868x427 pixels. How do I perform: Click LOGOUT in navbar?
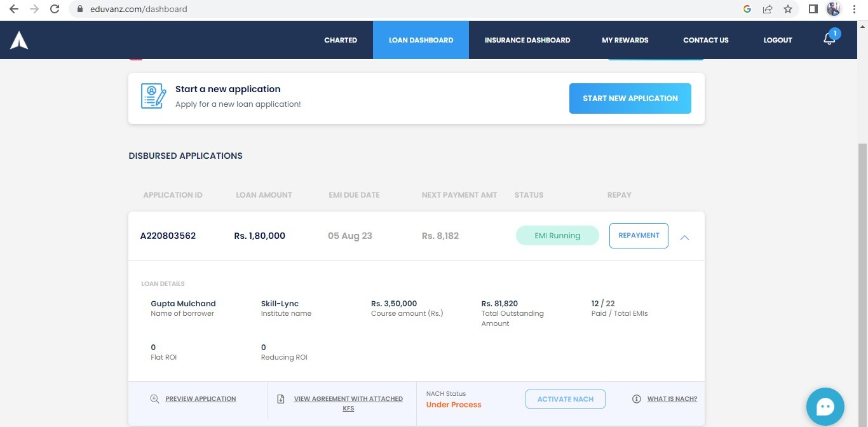coord(778,40)
